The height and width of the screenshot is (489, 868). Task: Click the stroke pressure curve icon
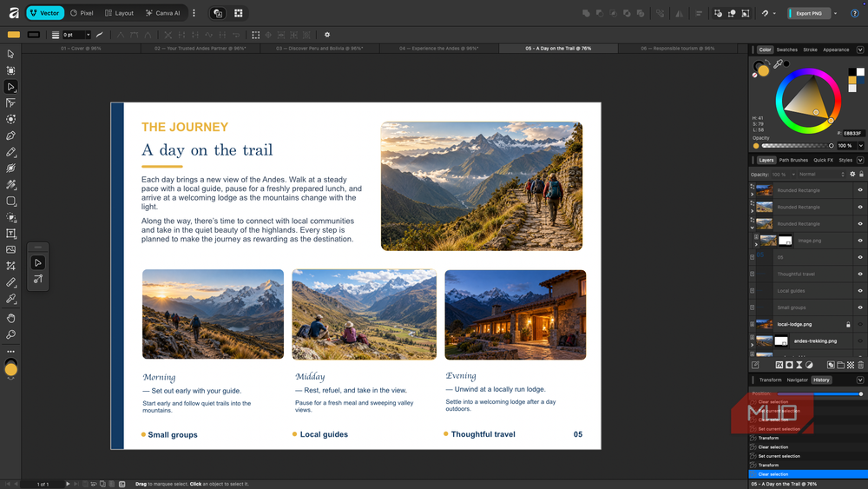[100, 35]
